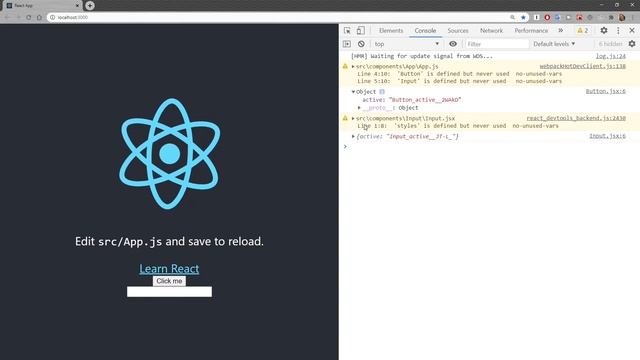
Task: Open a new browser tab
Action: (90, 6)
